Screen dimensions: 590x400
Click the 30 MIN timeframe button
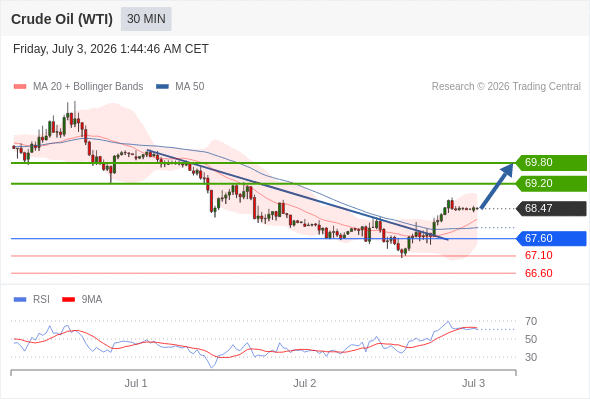146,19
